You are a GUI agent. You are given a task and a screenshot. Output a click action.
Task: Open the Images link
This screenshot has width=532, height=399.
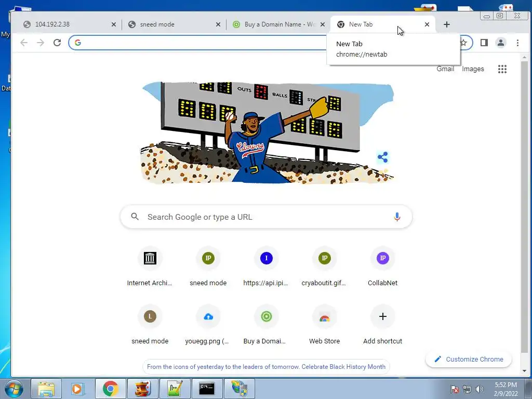click(x=473, y=69)
